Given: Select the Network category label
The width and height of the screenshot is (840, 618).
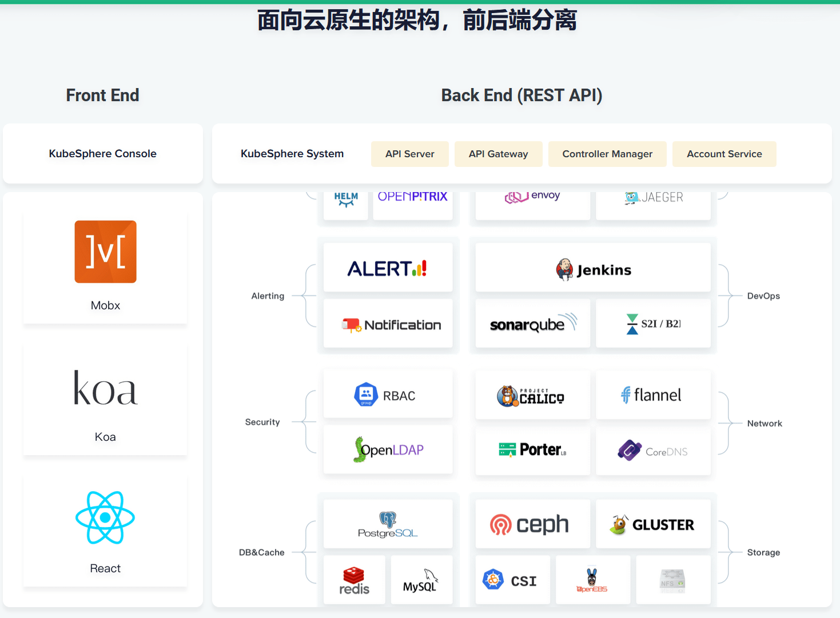Looking at the screenshot, I should click(765, 423).
